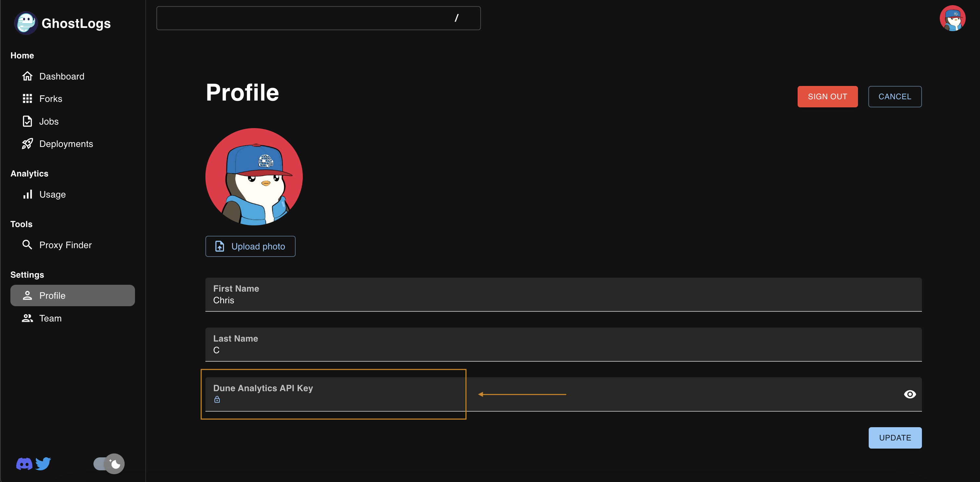
Task: Click the Jobs document icon
Action: pos(27,121)
